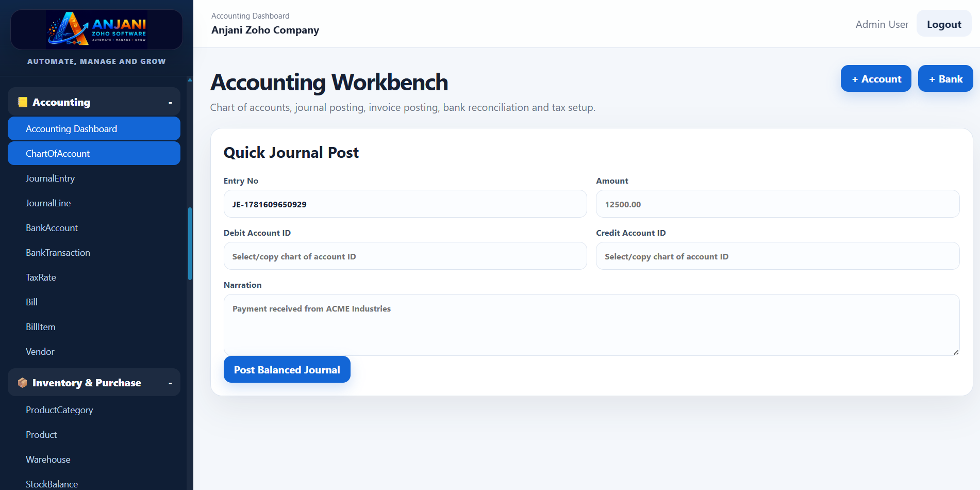The image size is (980, 490).
Task: Click 'AUTOMATE, MANAGE AND GROW' tagline
Action: [x=96, y=61]
